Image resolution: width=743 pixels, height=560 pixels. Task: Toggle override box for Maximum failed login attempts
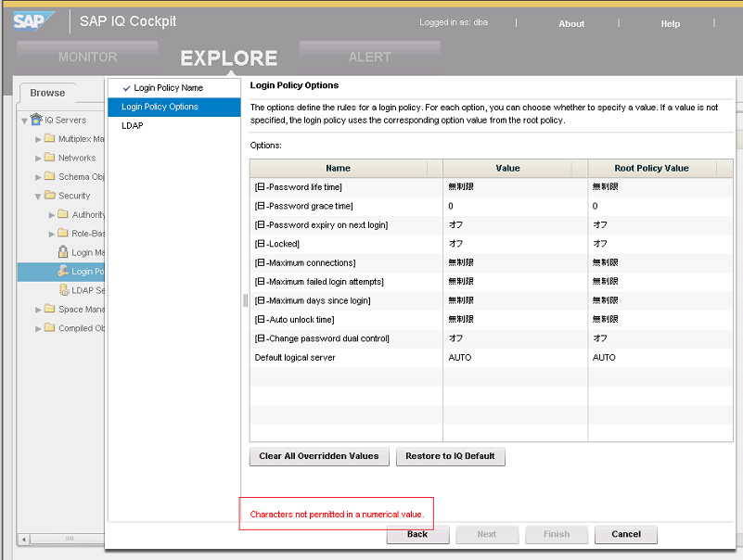(261, 282)
